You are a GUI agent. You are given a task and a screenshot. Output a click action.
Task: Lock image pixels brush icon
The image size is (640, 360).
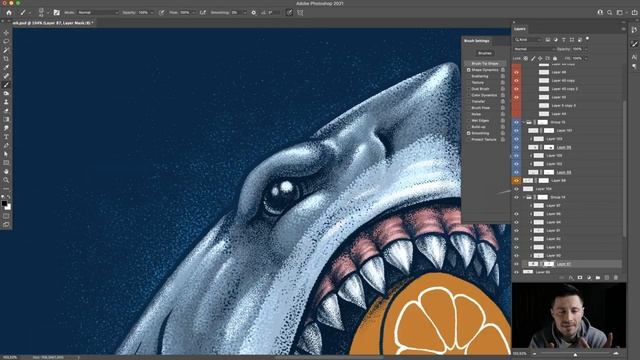(533, 58)
